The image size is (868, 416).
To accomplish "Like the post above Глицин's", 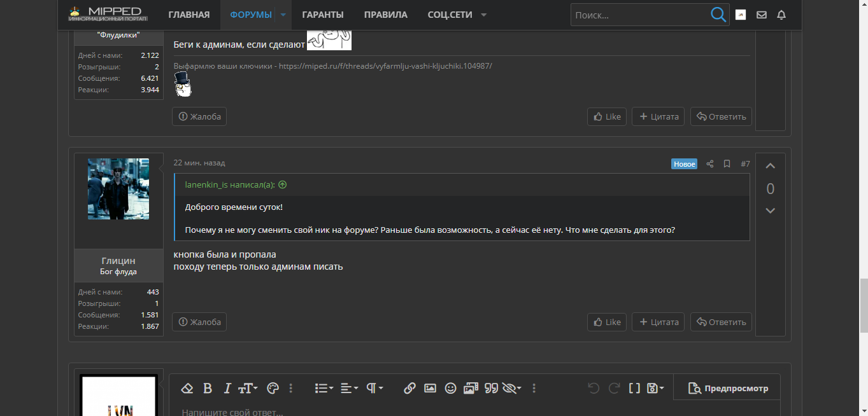I will click(607, 116).
